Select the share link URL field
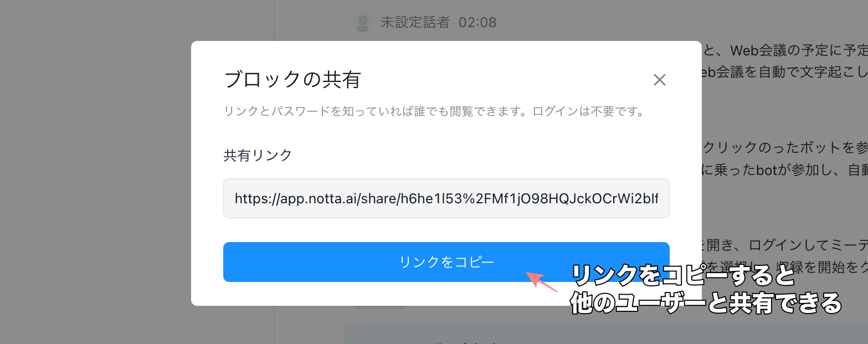The width and height of the screenshot is (868, 344). click(x=446, y=198)
